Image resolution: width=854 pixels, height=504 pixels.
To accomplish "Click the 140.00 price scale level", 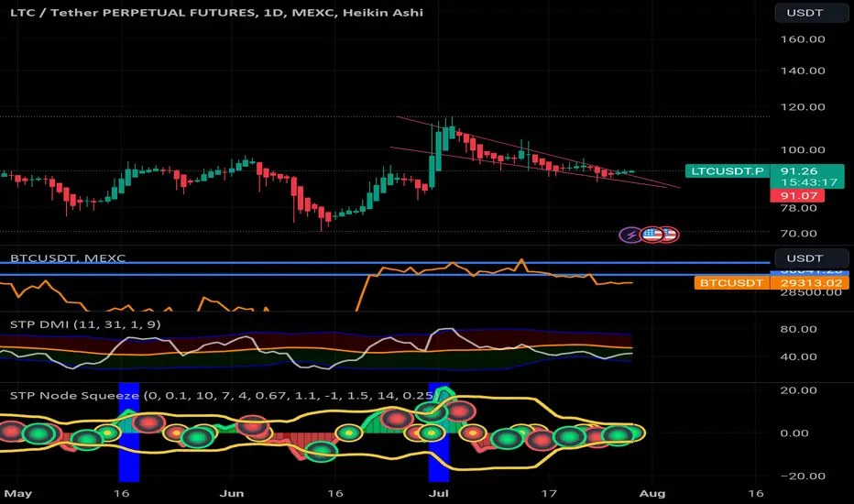I will click(803, 71).
